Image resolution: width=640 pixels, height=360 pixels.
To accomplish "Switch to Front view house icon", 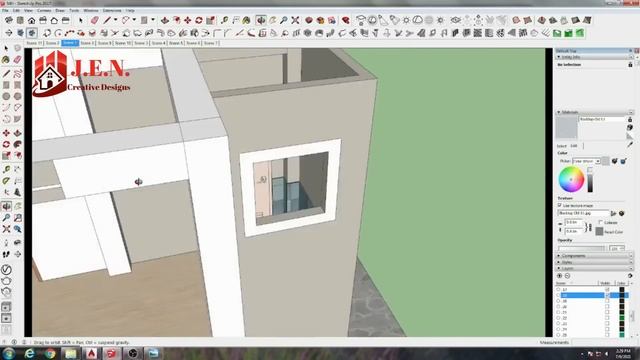I will 31,20.
